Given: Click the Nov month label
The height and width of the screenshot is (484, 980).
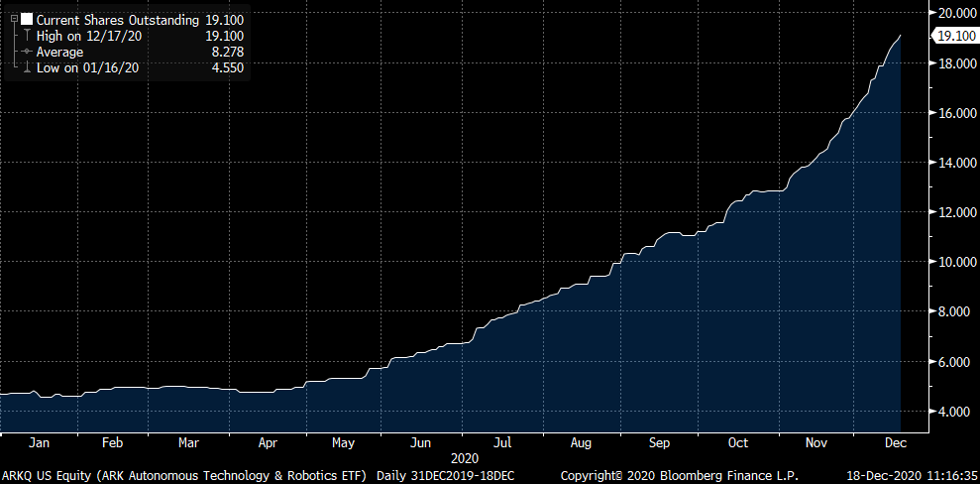Looking at the screenshot, I should (817, 442).
